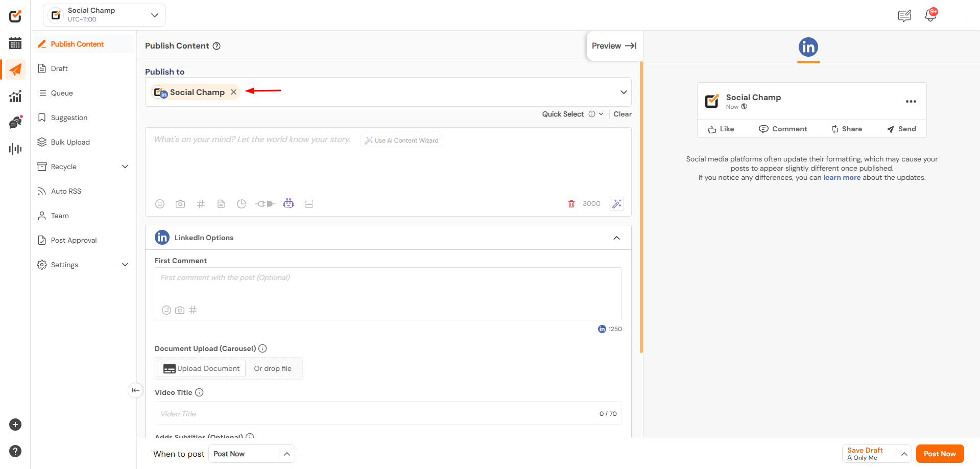Expand the Recycle menu
The width and height of the screenshot is (980, 469).
[x=125, y=167]
